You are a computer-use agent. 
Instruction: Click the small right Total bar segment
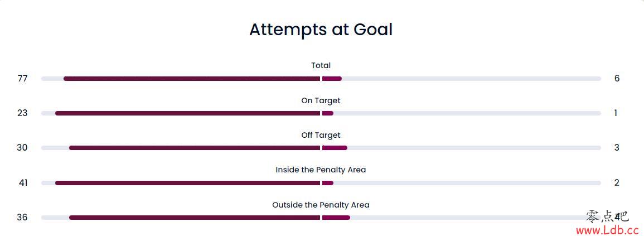pos(332,79)
